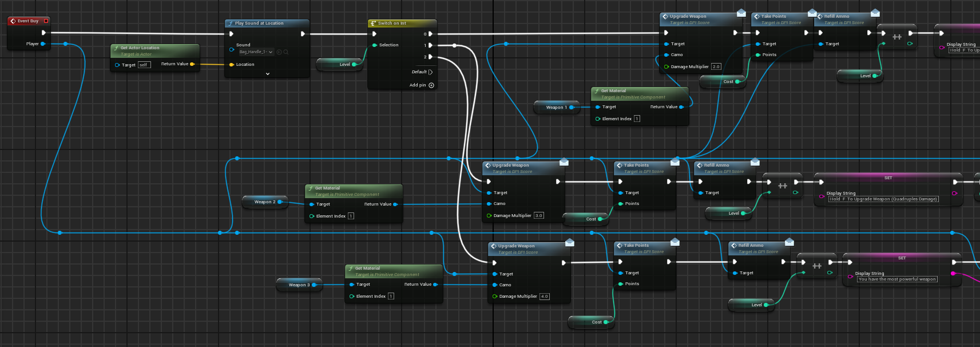Click Display String text 'You have the most powerful weapon'
The height and width of the screenshot is (347, 980).
click(896, 279)
